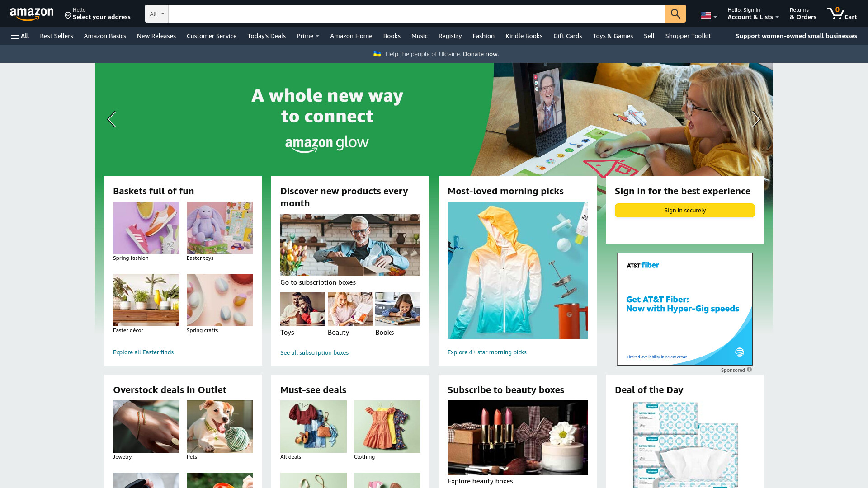
Task: Open Explore 4+ star morning picks link
Action: (487, 352)
